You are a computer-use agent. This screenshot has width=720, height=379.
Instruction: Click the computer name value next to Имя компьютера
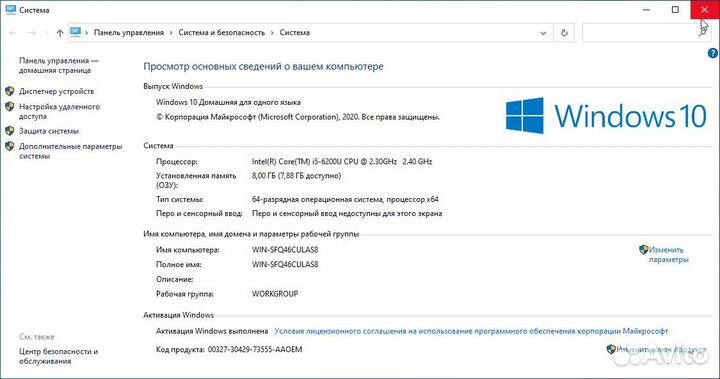(285, 250)
